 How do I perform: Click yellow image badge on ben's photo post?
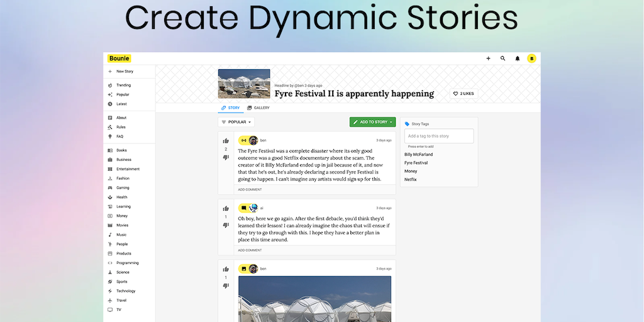243,269
